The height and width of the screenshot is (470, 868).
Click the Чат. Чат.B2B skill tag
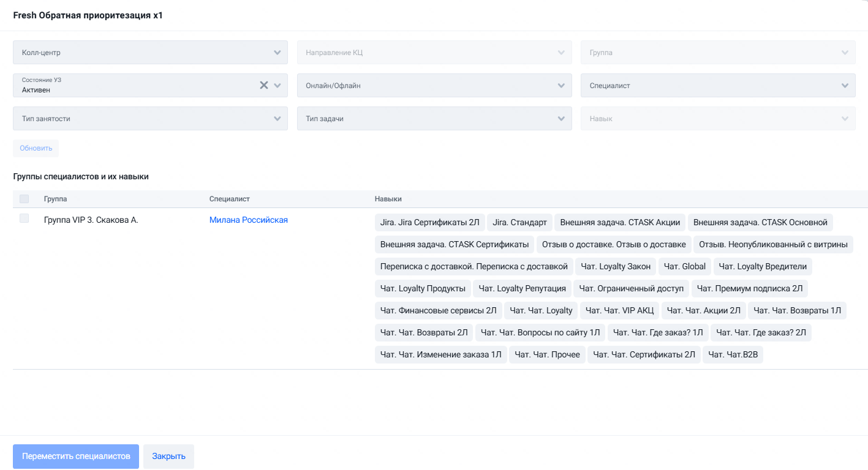pos(733,354)
